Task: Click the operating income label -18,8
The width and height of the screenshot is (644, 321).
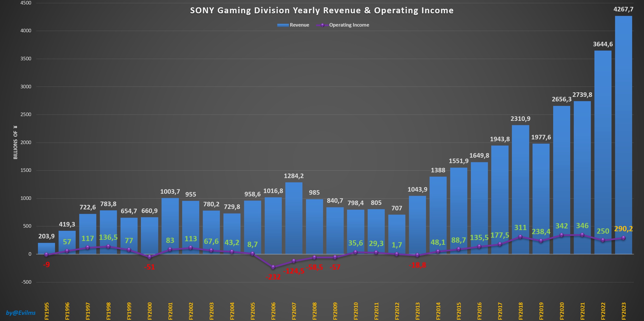Action: pyautogui.click(x=417, y=265)
